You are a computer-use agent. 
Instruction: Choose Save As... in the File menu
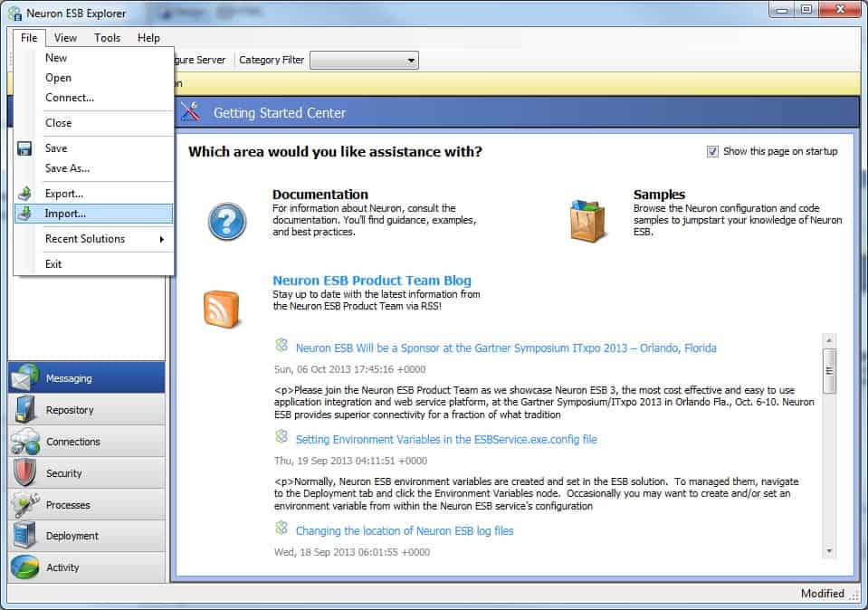click(x=93, y=168)
